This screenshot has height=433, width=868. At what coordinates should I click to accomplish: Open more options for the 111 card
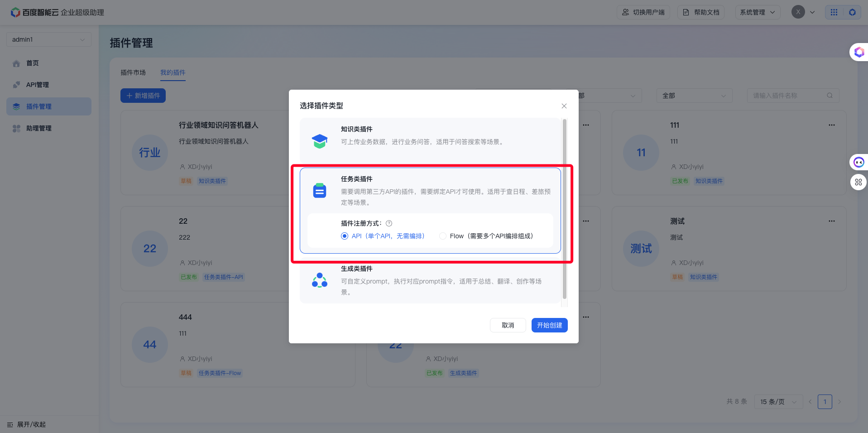pos(832,125)
